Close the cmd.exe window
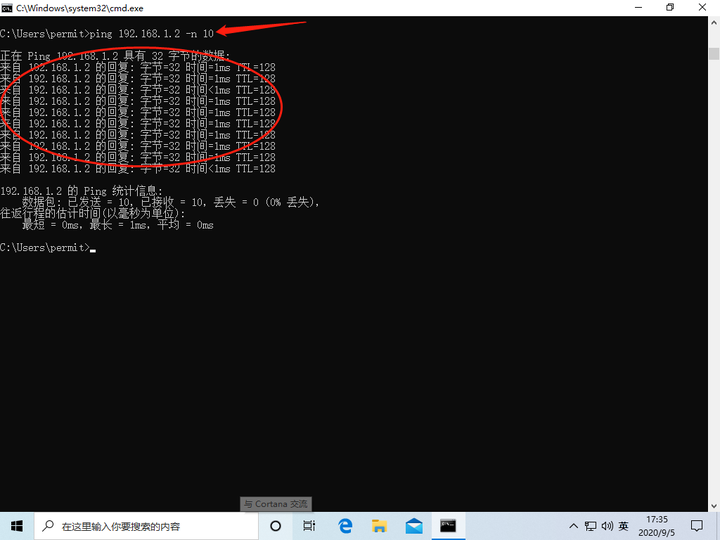 (x=703, y=8)
